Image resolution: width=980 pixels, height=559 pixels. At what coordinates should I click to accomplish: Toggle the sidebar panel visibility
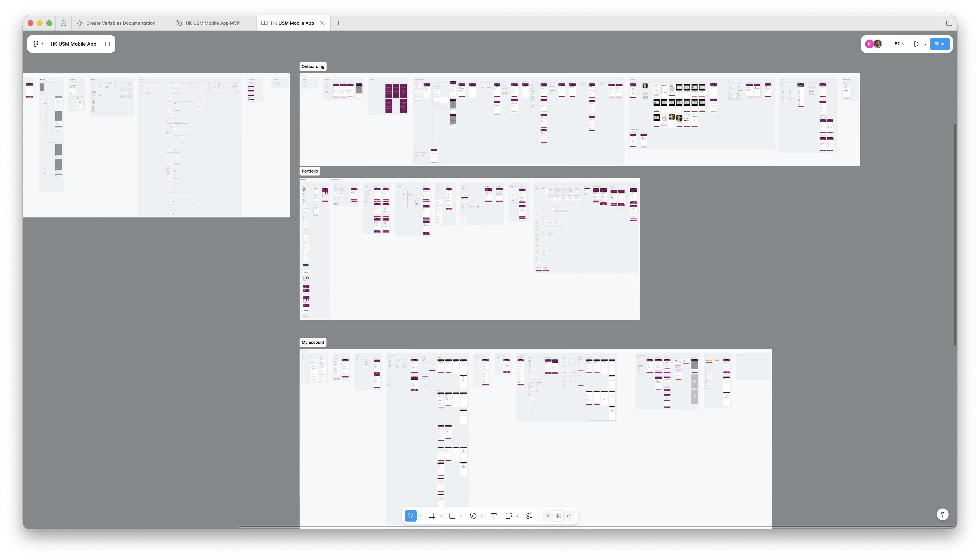107,44
